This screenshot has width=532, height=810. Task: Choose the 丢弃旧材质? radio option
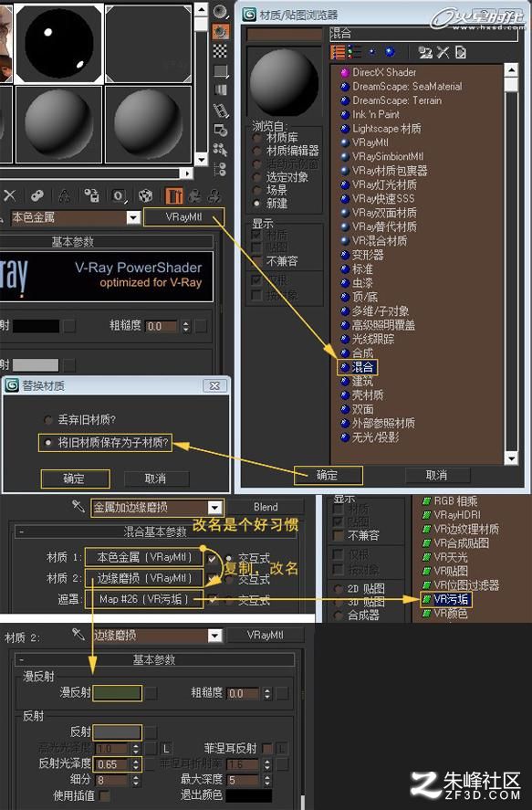tap(48, 419)
